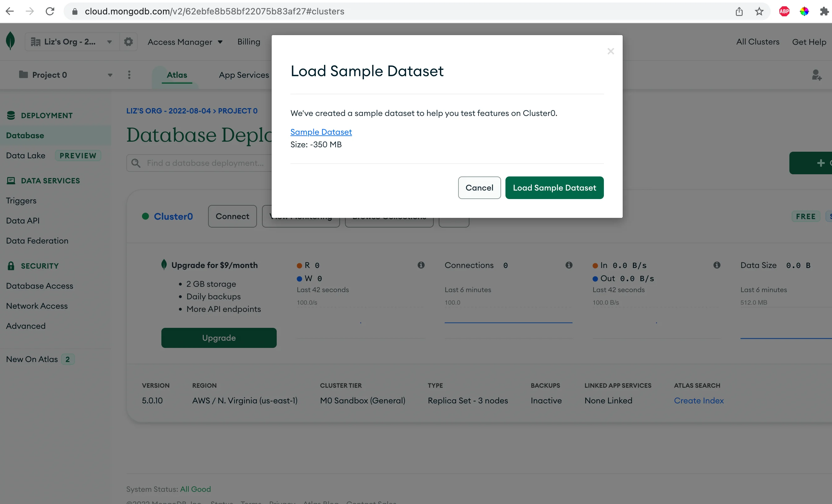Open Triggers in the sidebar
Viewport: 832px width, 504px height.
click(x=21, y=200)
